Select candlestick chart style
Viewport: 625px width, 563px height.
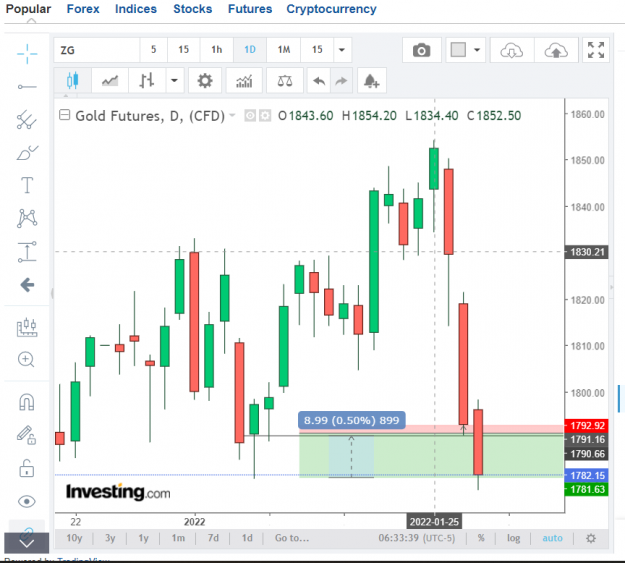(x=73, y=81)
